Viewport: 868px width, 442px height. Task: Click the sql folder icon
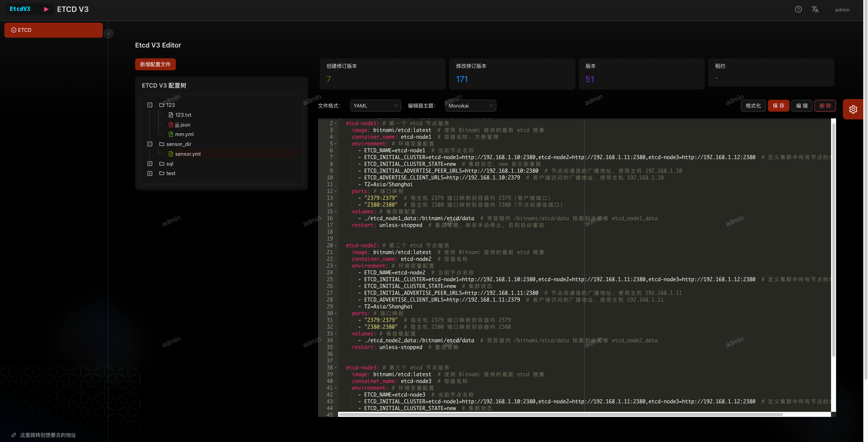click(x=162, y=164)
